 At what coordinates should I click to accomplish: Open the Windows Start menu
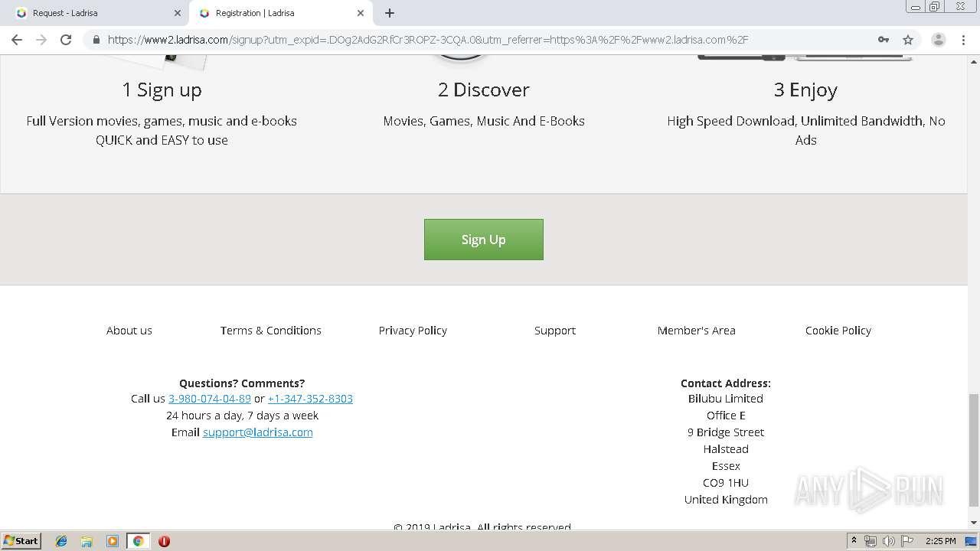click(21, 540)
